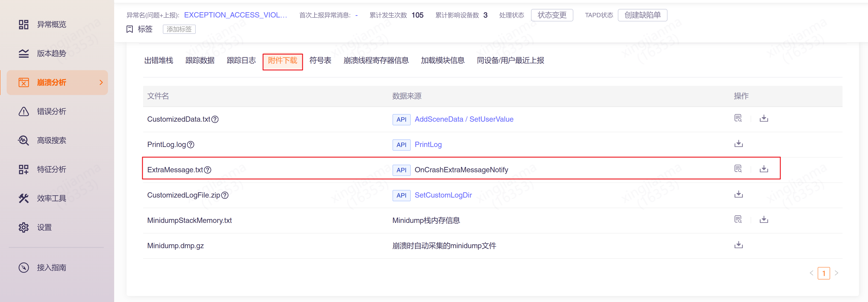Viewport: 868px width, 302px height.
Task: Download the PrintLog.log file
Action: coord(738,144)
